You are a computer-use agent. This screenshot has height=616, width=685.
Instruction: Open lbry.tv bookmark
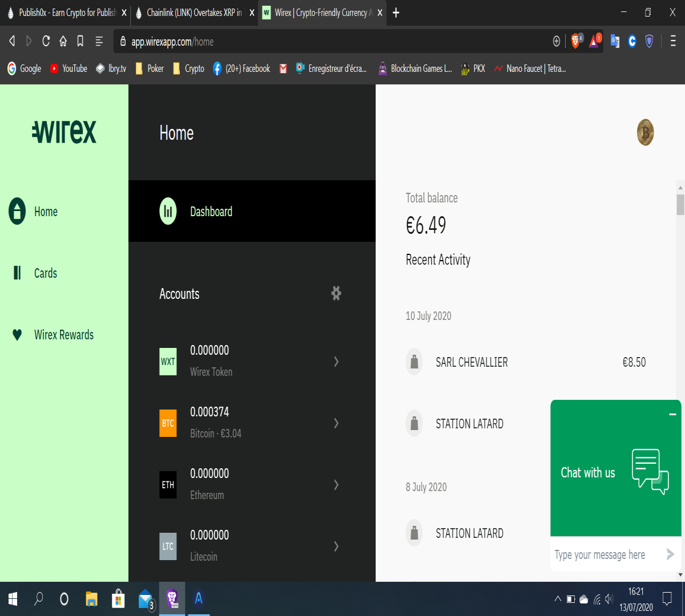pos(111,68)
